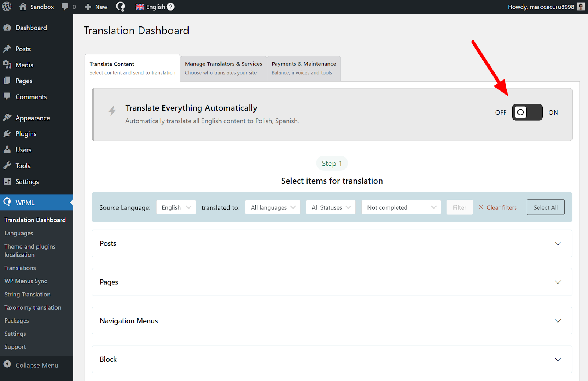Open Languages submenu item
Viewport: 588px width, 381px height.
(19, 233)
